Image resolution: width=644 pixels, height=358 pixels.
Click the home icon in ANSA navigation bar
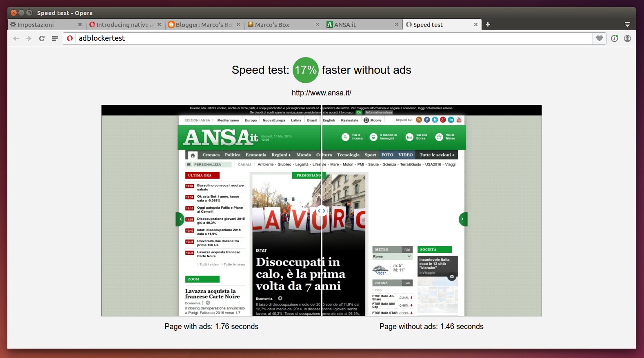click(193, 155)
